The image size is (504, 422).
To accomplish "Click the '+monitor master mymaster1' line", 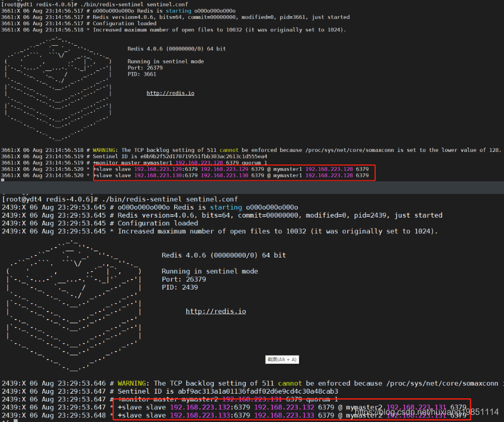I will point(134,163).
